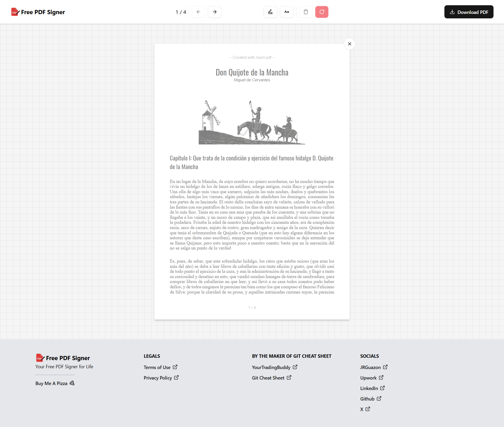This screenshot has height=427, width=504.
Task: Click the red reset button
Action: coord(322,12)
